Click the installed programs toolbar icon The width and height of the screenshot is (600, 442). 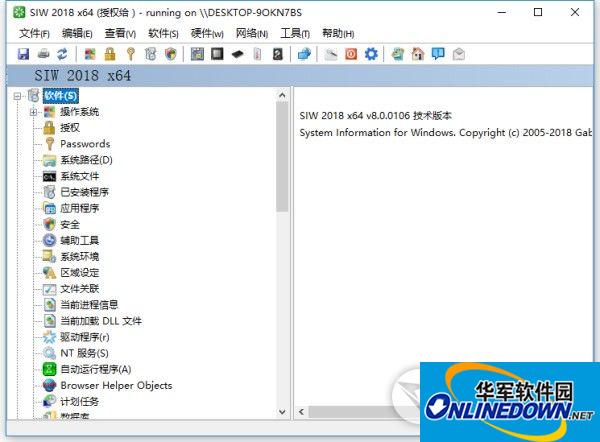(151, 54)
